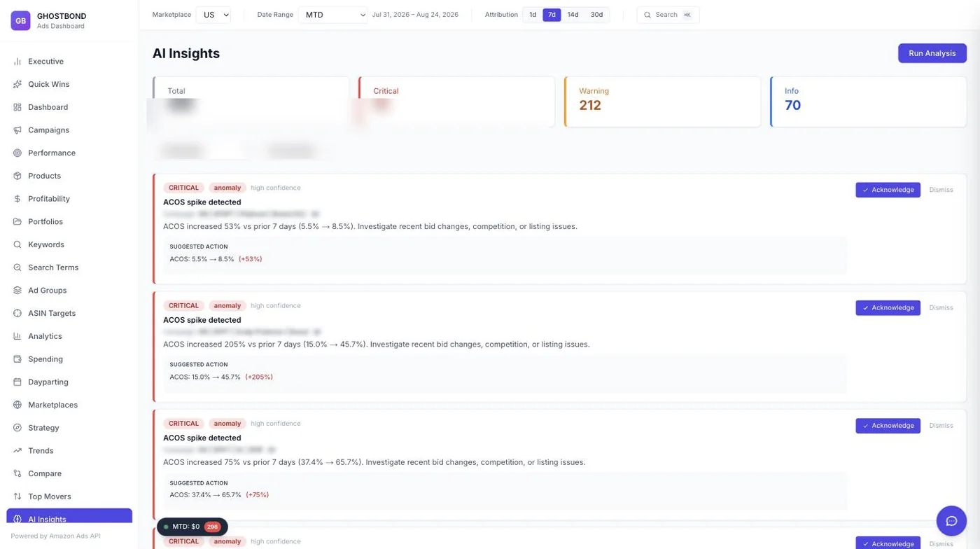This screenshot has width=980, height=549.
Task: Click 'Powered by Amazon Ads API' footer
Action: 55,536
